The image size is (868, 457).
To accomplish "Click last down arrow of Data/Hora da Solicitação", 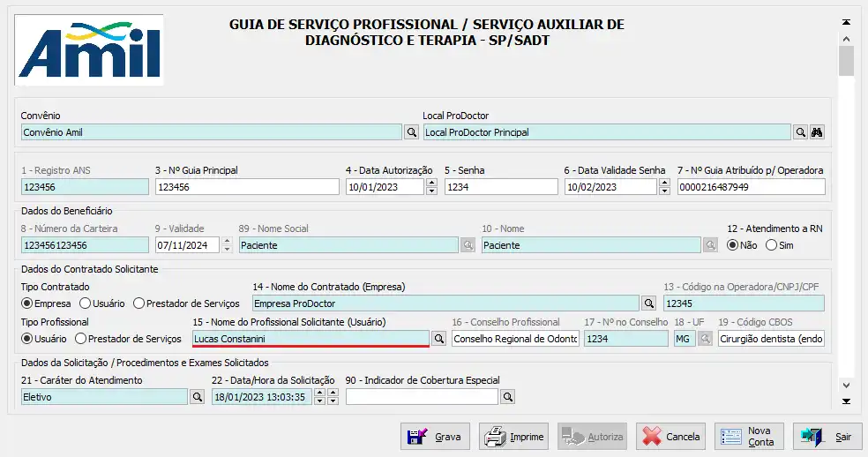I will tap(333, 401).
